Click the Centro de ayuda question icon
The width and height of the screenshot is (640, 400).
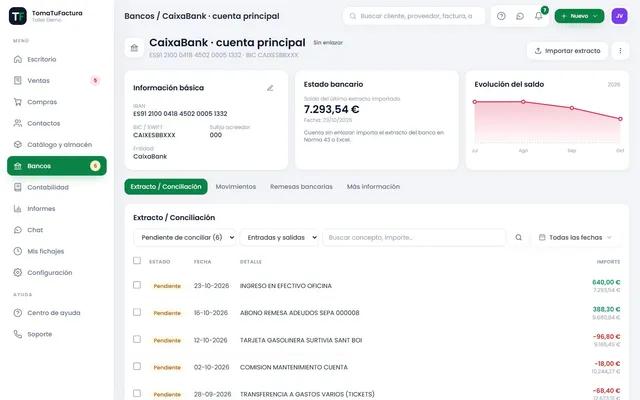[x=18, y=313]
